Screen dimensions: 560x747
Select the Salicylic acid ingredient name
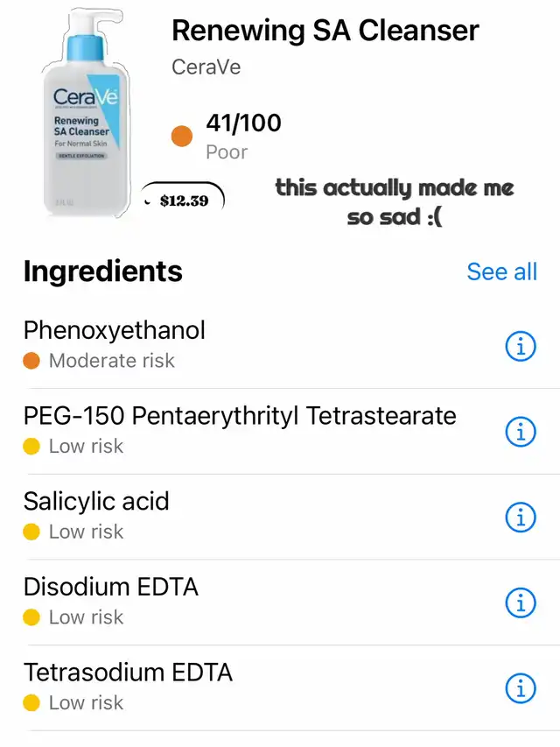click(x=96, y=501)
